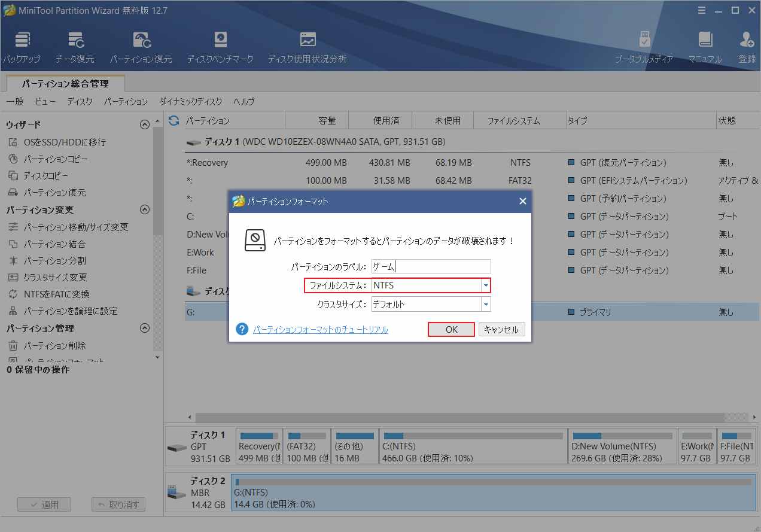The width and height of the screenshot is (761, 532).
Task: Open the ファイルシステム dropdown
Action: [x=485, y=285]
